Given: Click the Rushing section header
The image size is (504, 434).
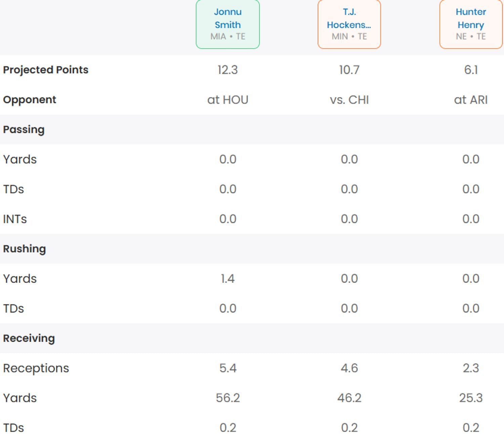Looking at the screenshot, I should tap(25, 249).
